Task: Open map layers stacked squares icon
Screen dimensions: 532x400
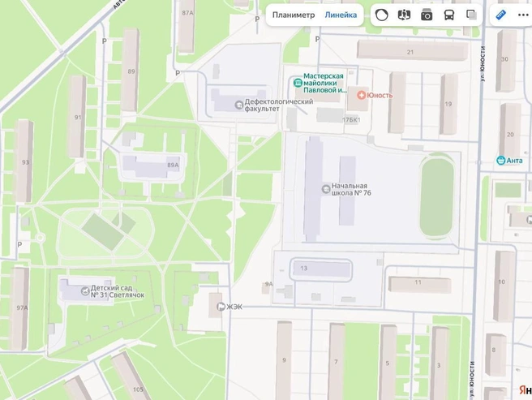Action: coord(471,15)
